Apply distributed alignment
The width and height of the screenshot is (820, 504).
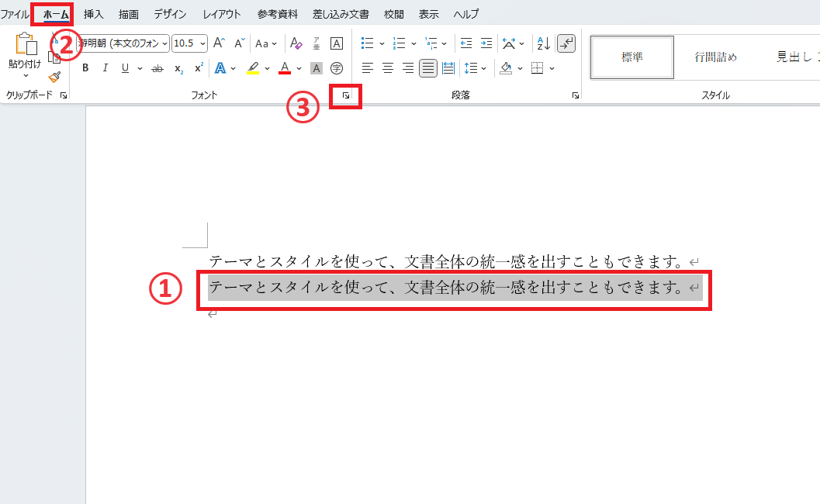pyautogui.click(x=448, y=68)
